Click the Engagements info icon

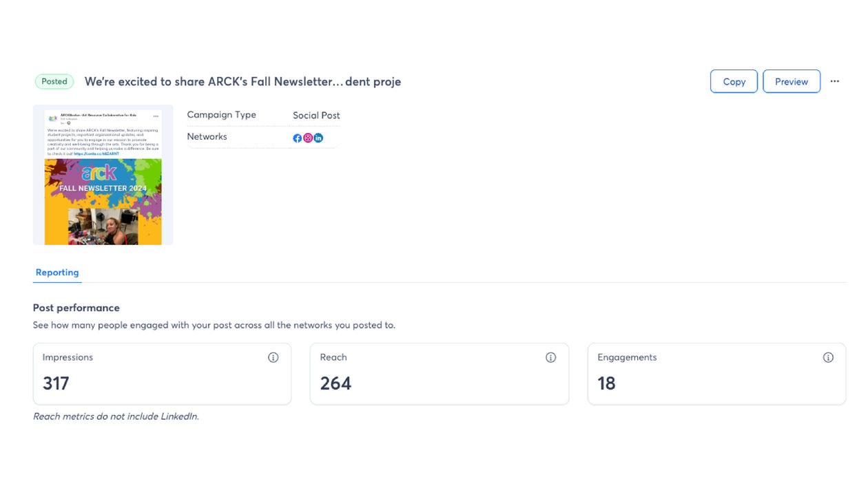[829, 357]
